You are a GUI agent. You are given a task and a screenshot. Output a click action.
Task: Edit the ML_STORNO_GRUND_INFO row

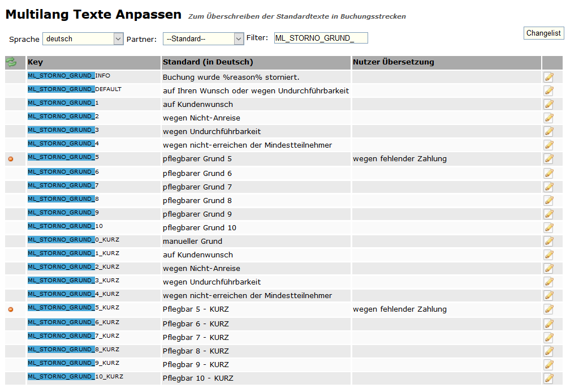tap(549, 77)
